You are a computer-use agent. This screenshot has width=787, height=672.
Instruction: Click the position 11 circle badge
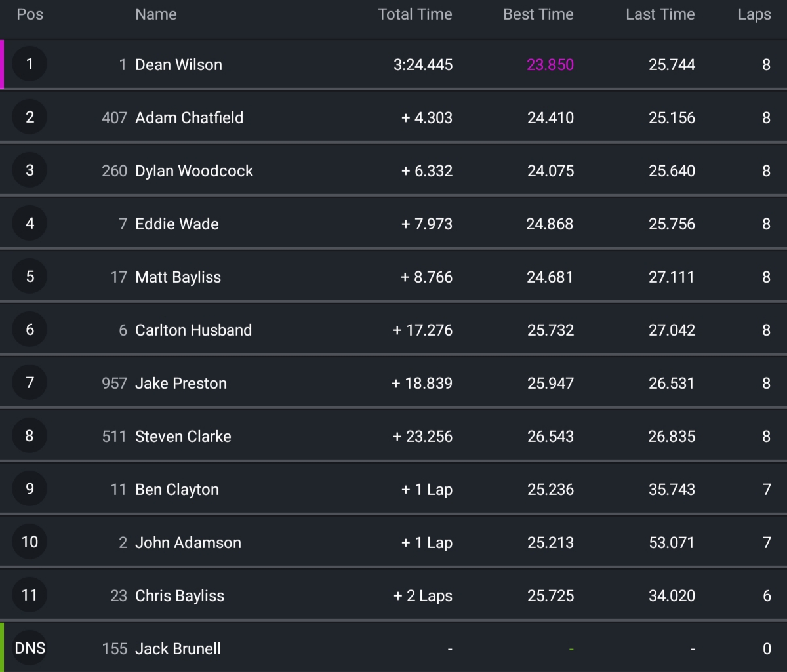point(30,595)
